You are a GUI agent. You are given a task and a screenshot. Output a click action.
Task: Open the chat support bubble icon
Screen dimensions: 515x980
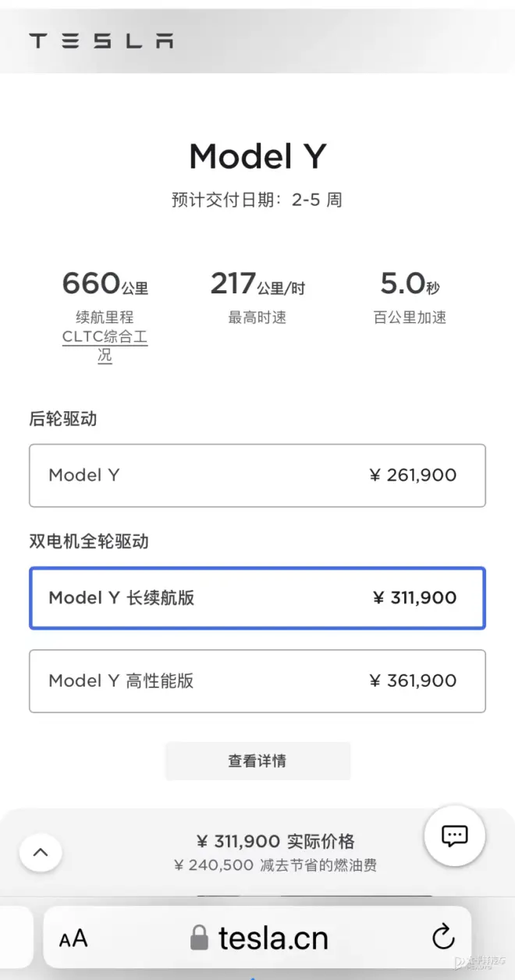[454, 836]
